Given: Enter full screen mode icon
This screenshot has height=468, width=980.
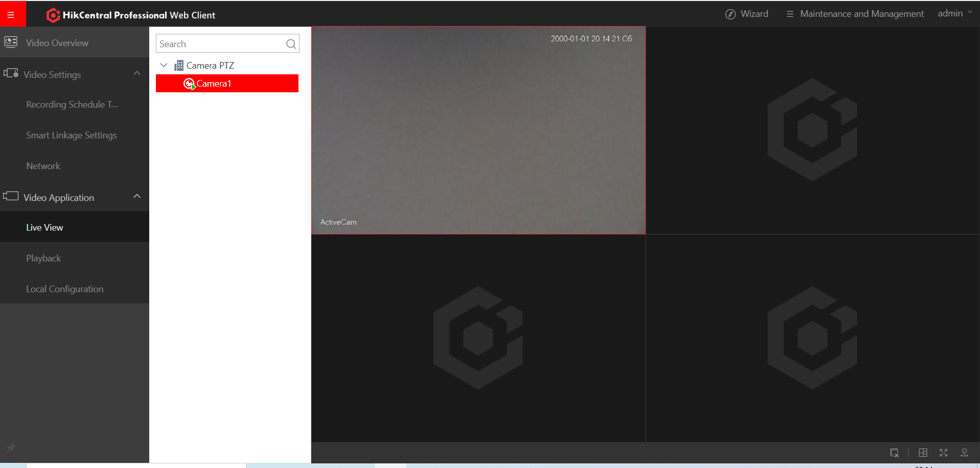Looking at the screenshot, I should pos(944,453).
